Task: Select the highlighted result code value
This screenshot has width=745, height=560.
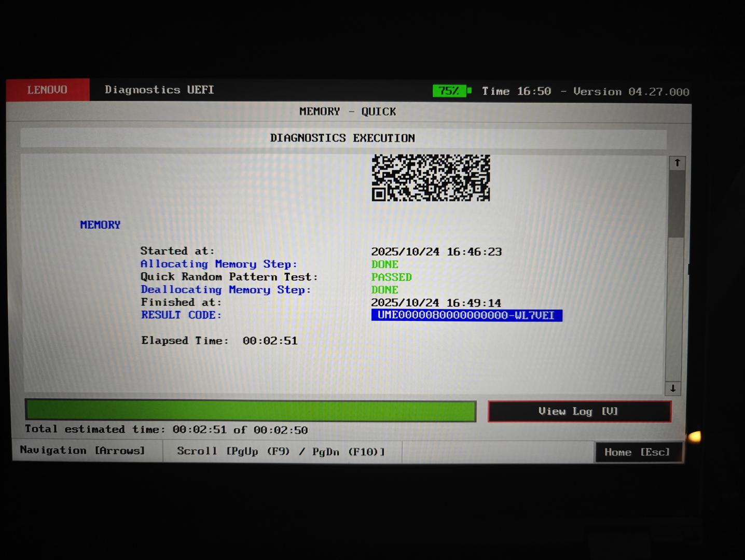Action: tap(466, 315)
